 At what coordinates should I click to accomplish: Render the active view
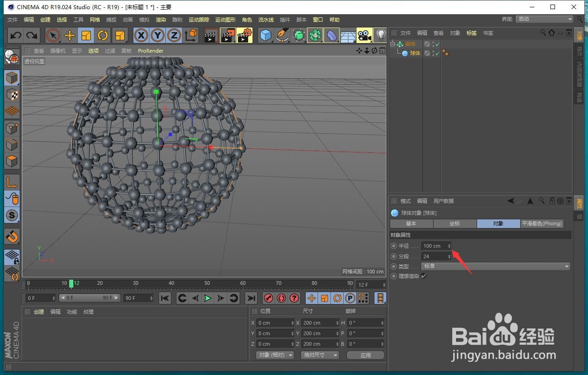point(211,35)
